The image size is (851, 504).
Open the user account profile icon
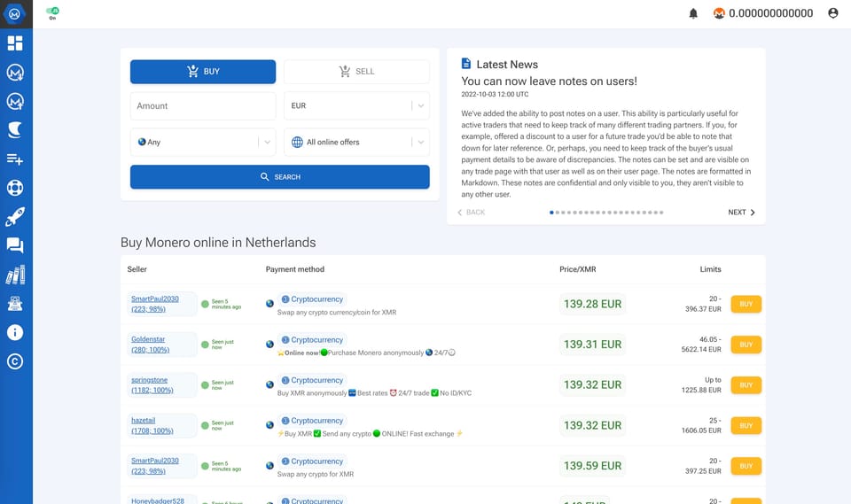click(833, 13)
